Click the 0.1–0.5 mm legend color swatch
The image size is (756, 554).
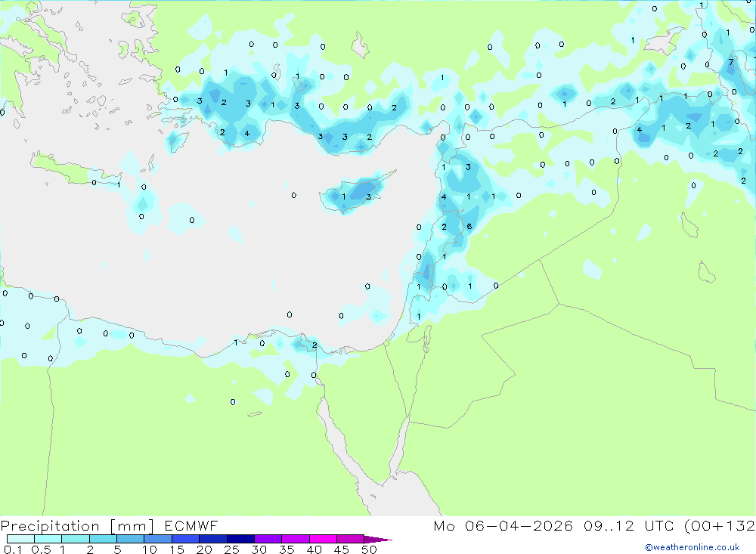pyautogui.click(x=20, y=539)
